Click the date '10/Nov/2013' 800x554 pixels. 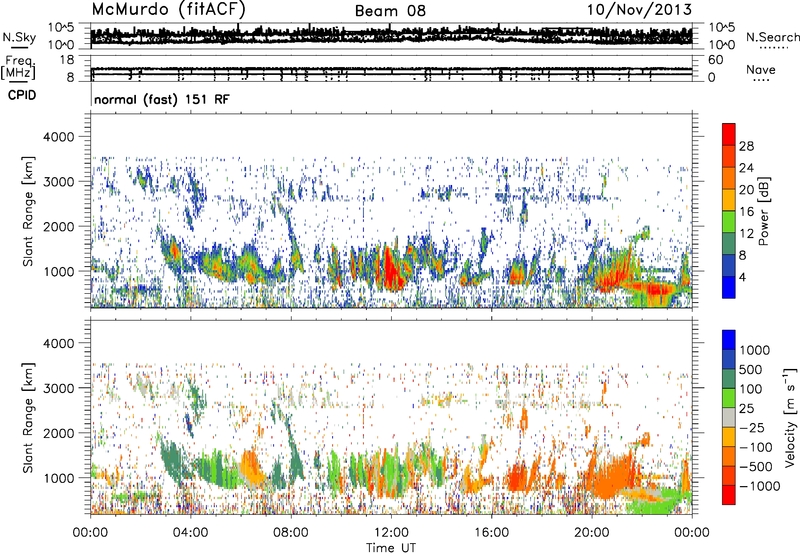[639, 10]
